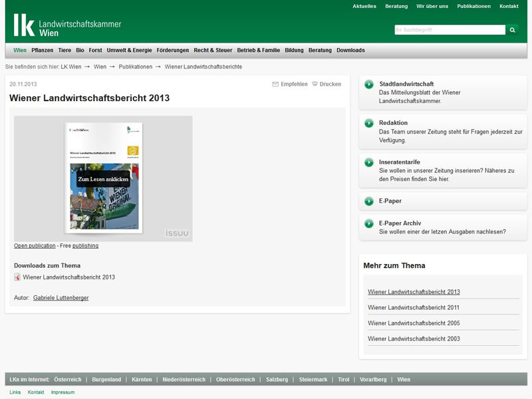Click Publikationen in the breadcrumb trail
The width and height of the screenshot is (532, 399).
click(136, 67)
